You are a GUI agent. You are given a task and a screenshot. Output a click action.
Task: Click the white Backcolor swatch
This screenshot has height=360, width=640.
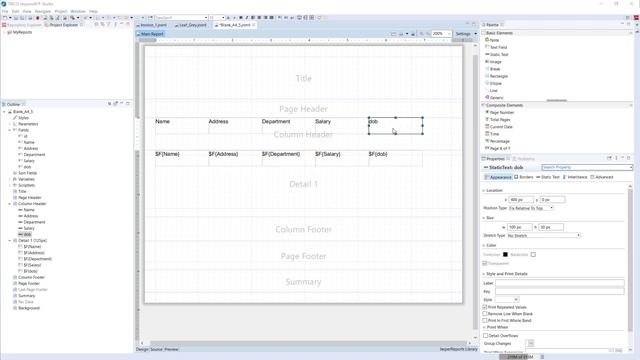click(533, 255)
